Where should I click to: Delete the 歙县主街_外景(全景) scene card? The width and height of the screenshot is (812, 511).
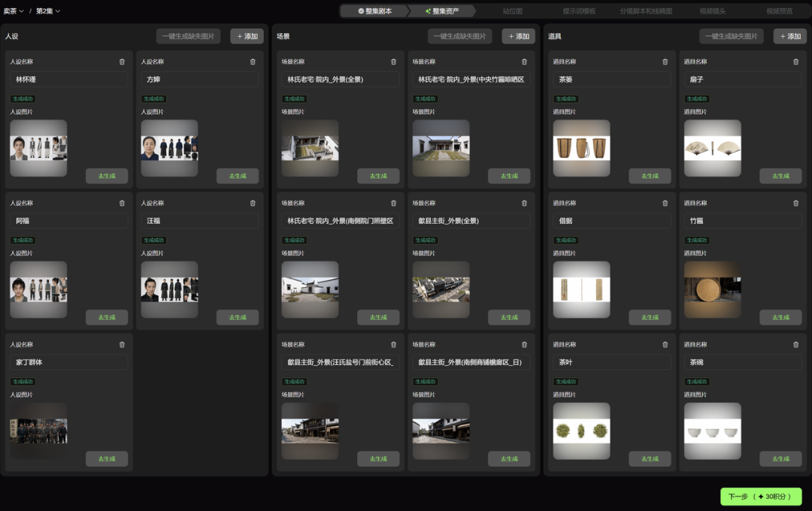tap(524, 203)
